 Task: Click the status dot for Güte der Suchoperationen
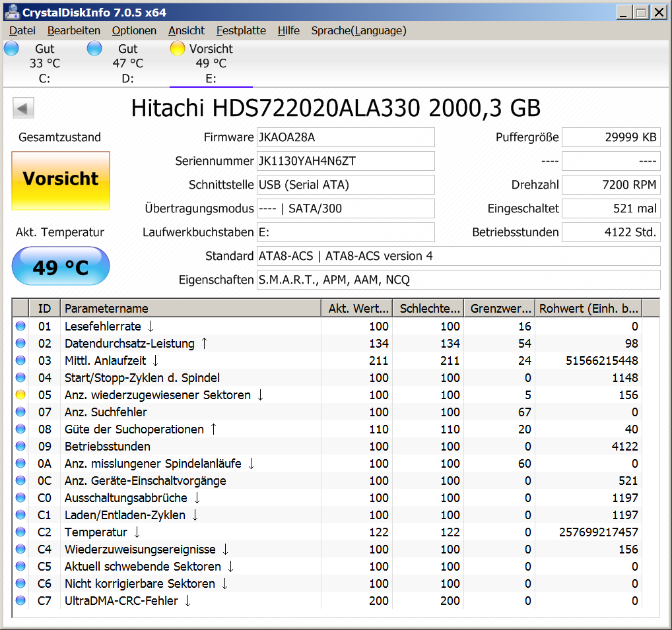pyautogui.click(x=20, y=429)
